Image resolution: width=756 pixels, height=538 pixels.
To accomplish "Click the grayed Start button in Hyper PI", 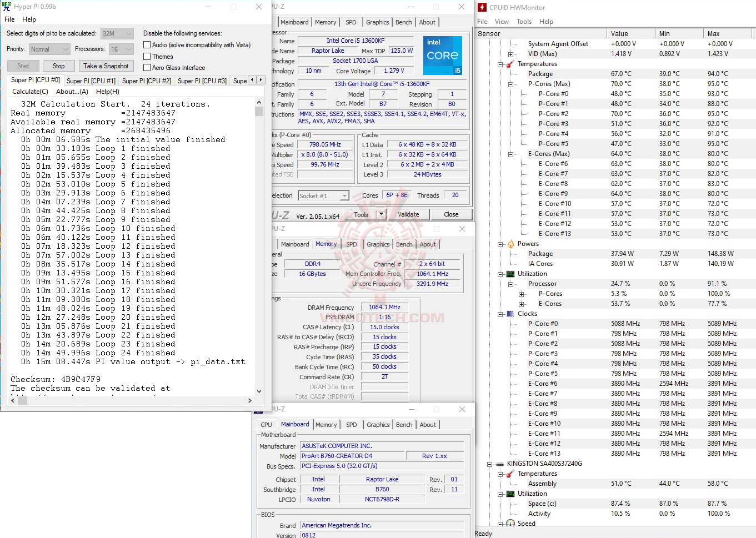I will 23,66.
